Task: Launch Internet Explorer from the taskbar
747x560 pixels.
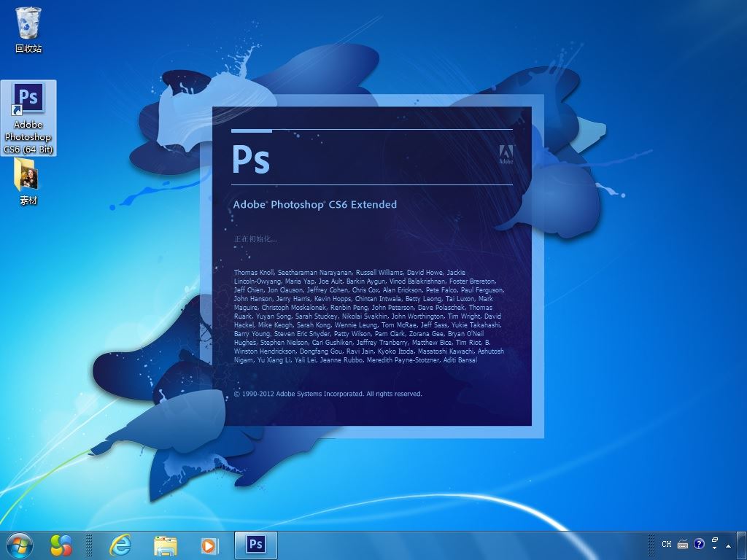Action: pyautogui.click(x=120, y=545)
